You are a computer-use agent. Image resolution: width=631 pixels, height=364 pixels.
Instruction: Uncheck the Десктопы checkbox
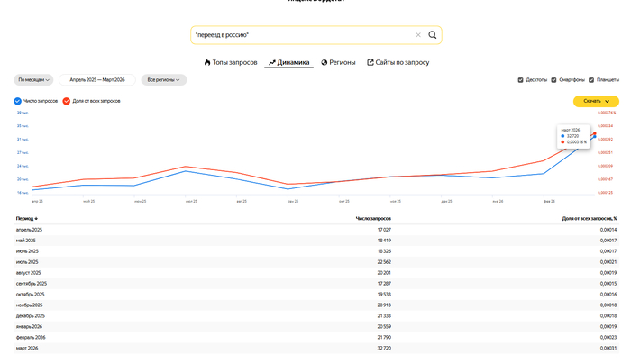pyautogui.click(x=520, y=80)
